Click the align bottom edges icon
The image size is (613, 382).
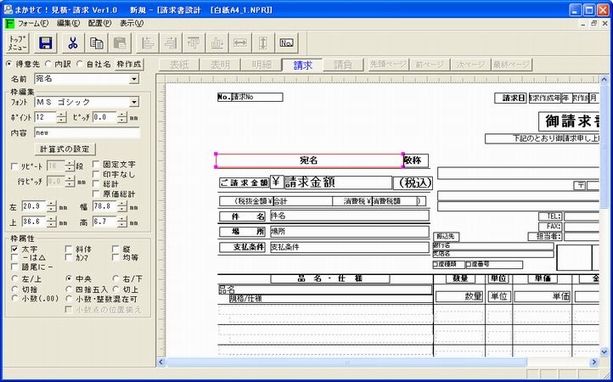click(x=217, y=43)
